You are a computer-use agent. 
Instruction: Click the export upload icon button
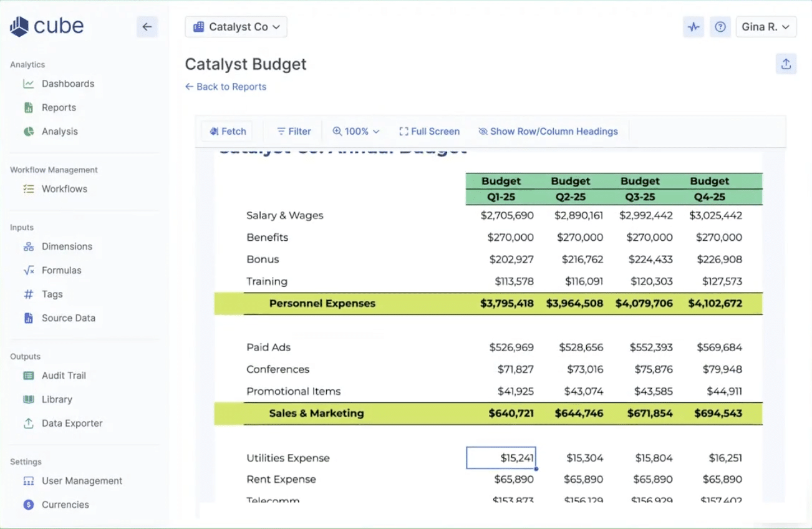[x=786, y=64]
